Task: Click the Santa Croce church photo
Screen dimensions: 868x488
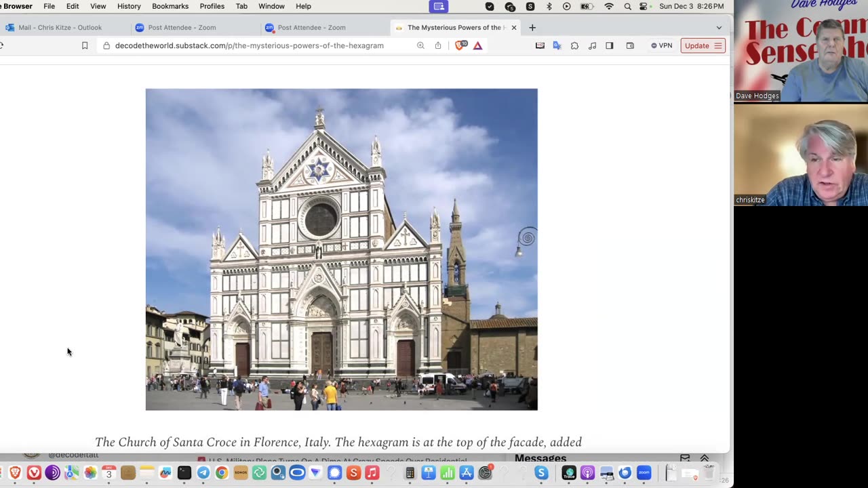Action: pos(342,249)
